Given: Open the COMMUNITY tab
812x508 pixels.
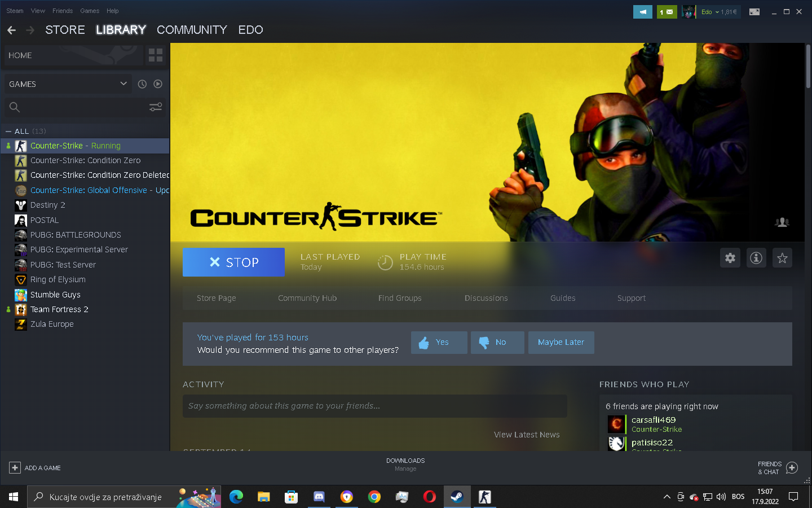Looking at the screenshot, I should click(192, 30).
